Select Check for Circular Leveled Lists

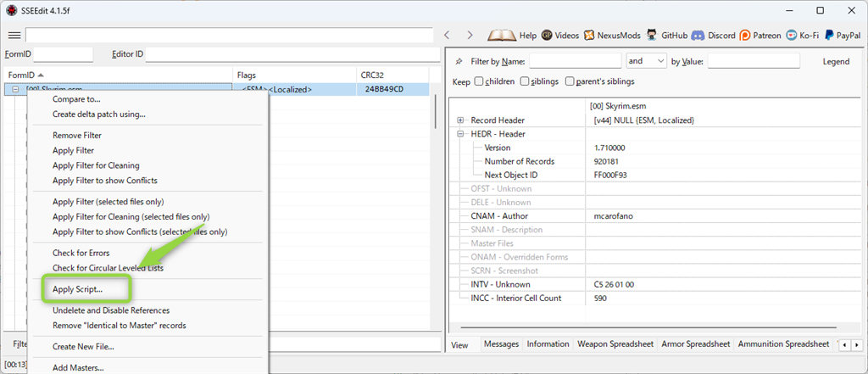click(108, 268)
